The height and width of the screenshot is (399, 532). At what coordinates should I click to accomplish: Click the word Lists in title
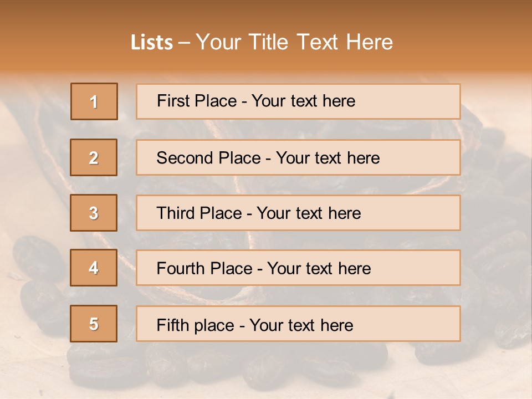151,43
